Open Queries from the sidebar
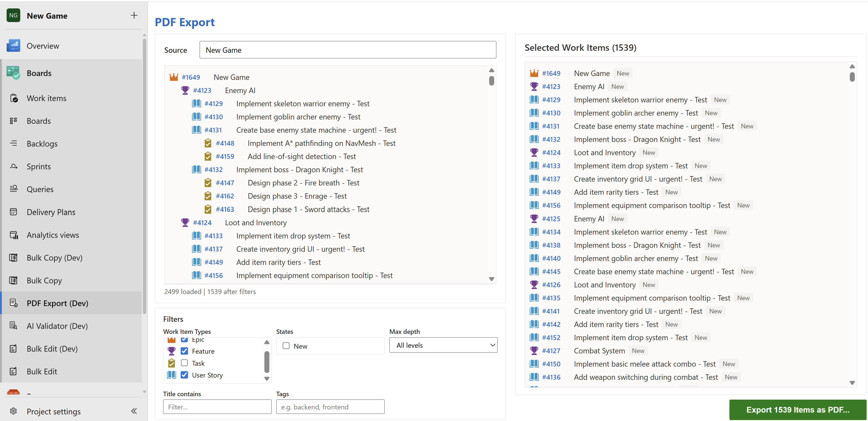 tap(40, 189)
